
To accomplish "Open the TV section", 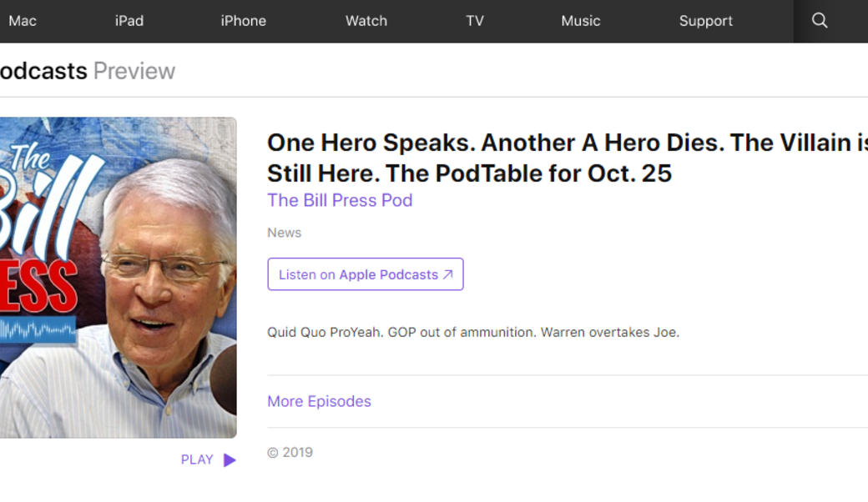I will point(475,21).
